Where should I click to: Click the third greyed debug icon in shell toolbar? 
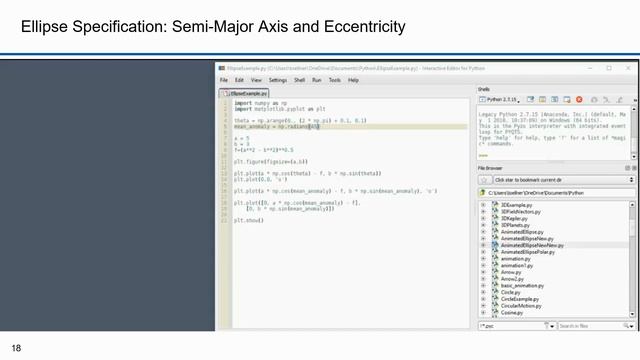[x=619, y=100]
